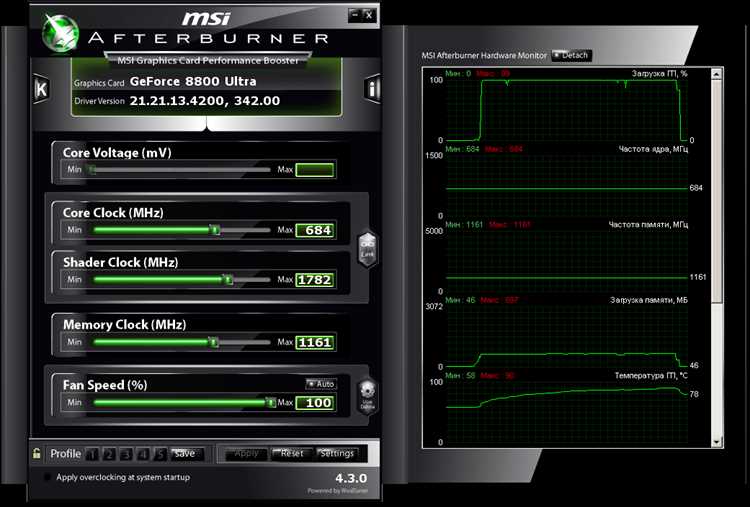The height and width of the screenshot is (507, 750).
Task: Click the Memory Clock value field showing 1161
Action: click(315, 342)
